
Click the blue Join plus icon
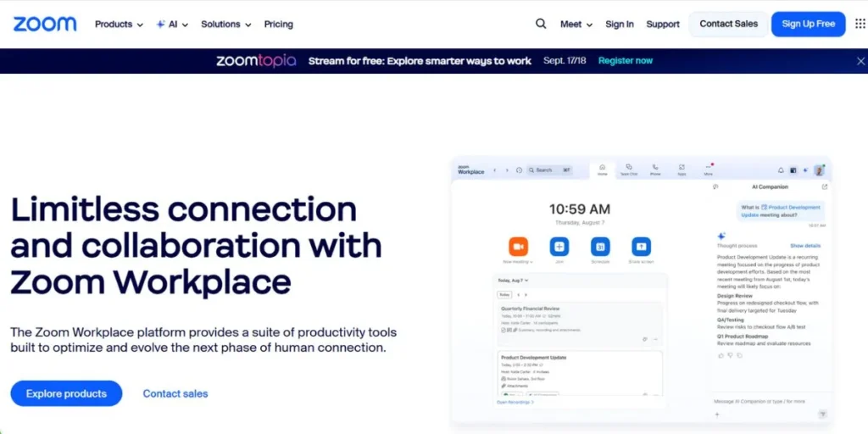point(559,247)
